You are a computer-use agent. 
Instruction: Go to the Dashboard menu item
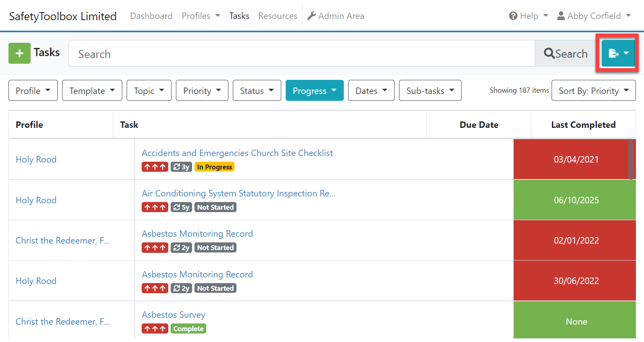[x=151, y=16]
